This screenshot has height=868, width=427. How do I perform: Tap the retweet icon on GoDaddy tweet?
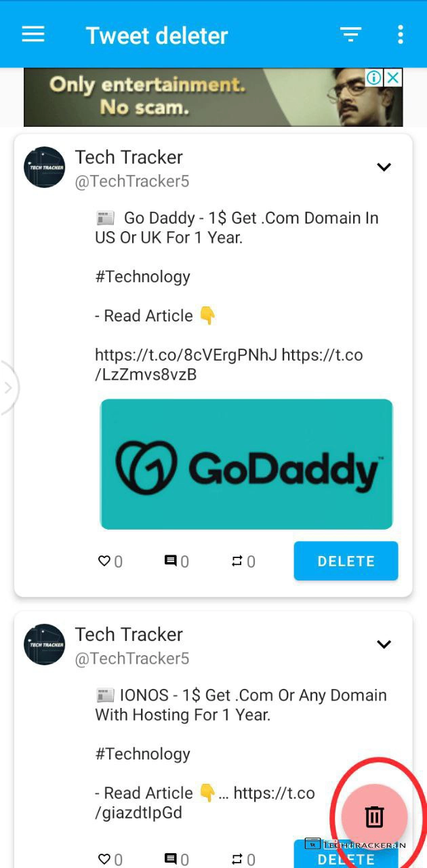[x=237, y=561]
